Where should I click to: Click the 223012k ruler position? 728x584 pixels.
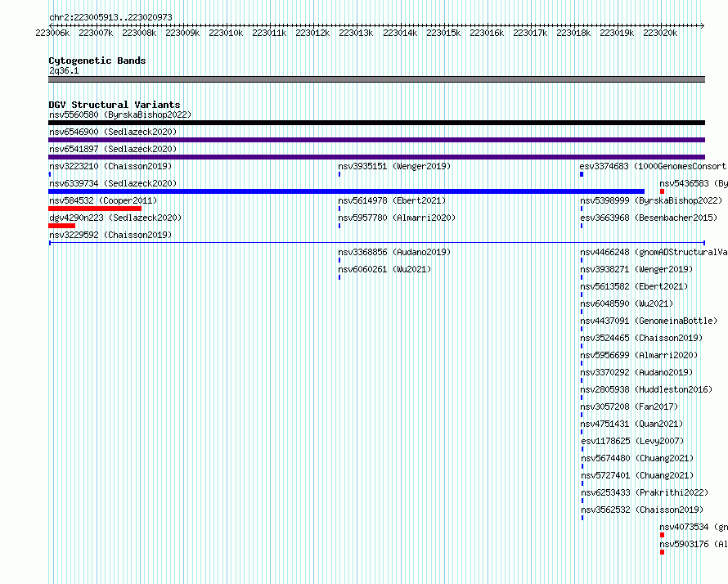click(x=313, y=33)
